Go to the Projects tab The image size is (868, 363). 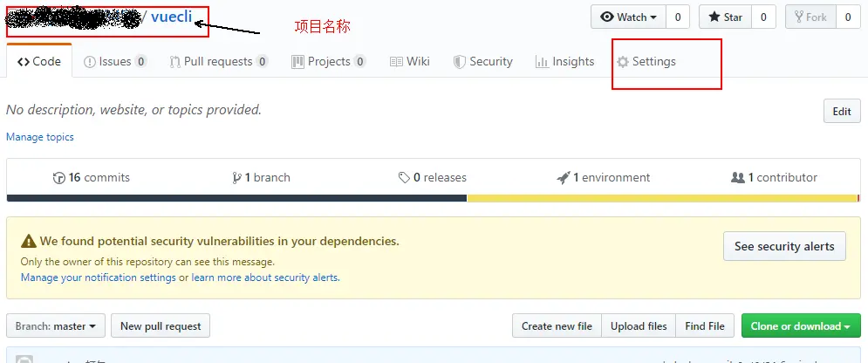[x=328, y=61]
